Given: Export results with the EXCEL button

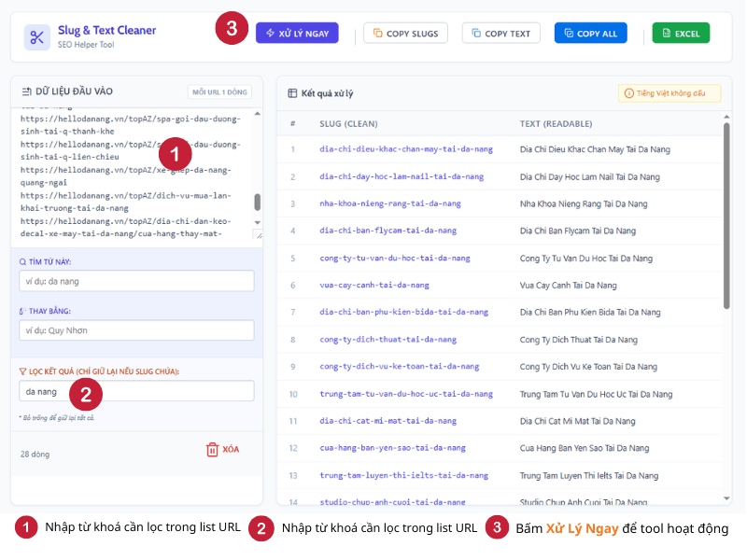Looking at the screenshot, I should (681, 34).
